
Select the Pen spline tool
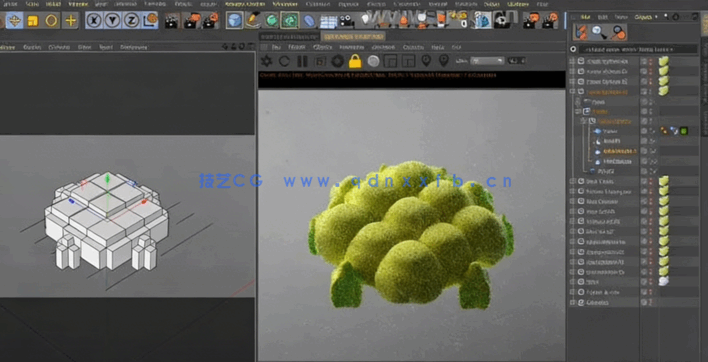252,20
